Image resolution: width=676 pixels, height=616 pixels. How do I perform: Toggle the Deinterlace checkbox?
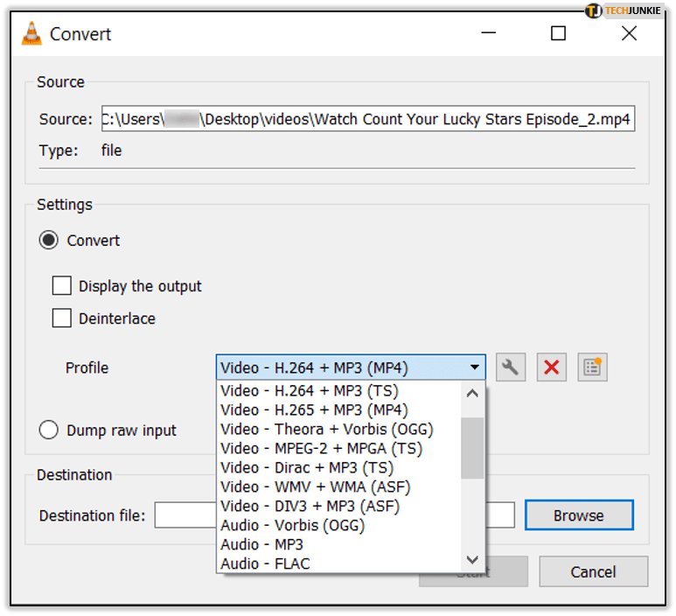[62, 318]
